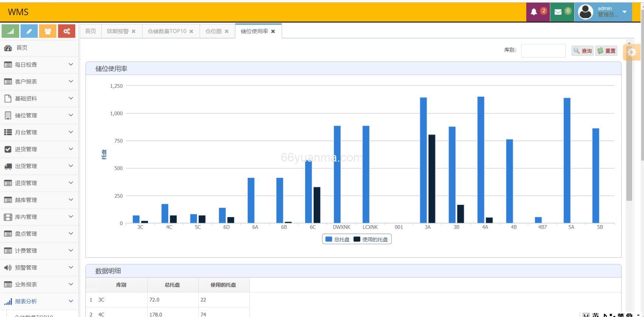Switch to the 仓储数量TOP10 tab
This screenshot has height=317, width=644.
(167, 31)
